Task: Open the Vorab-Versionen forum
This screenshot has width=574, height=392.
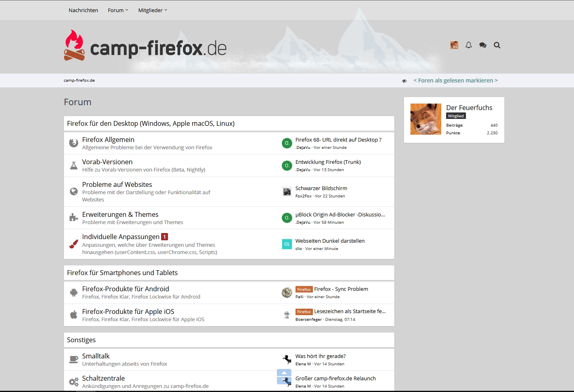Action: pyautogui.click(x=107, y=162)
